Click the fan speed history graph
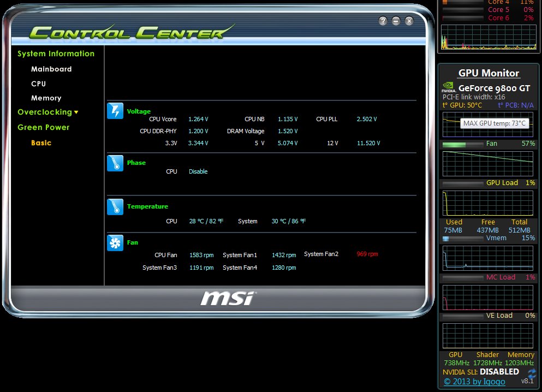542x392 pixels. coord(488,163)
